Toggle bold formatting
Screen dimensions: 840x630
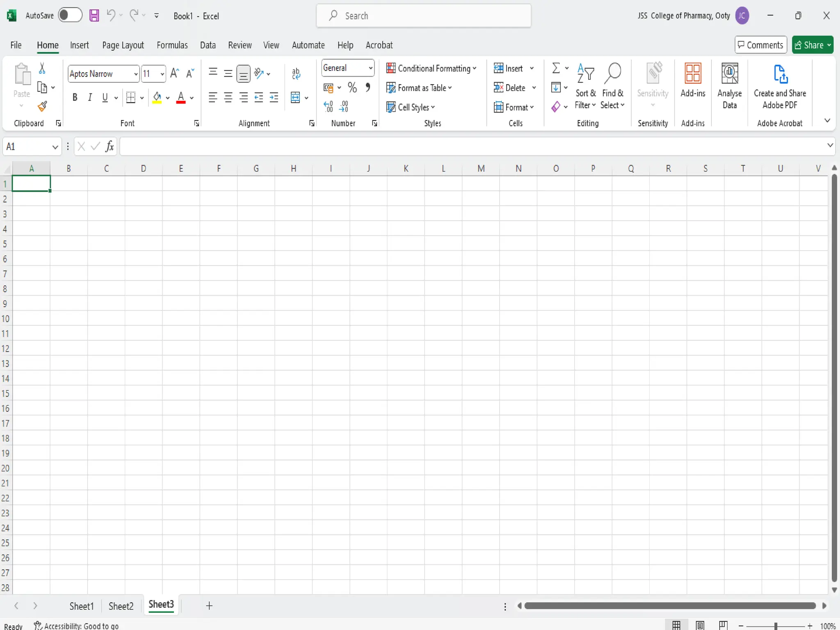coord(75,98)
